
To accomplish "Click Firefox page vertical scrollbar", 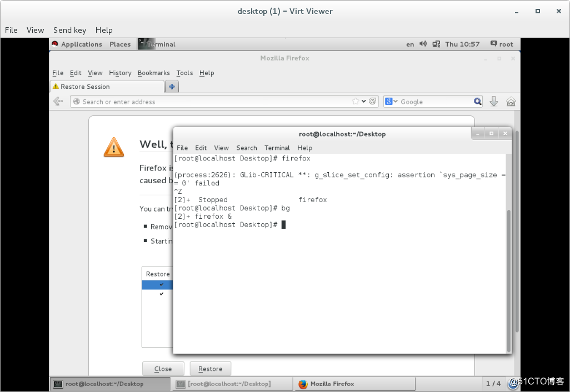I will tap(517, 231).
